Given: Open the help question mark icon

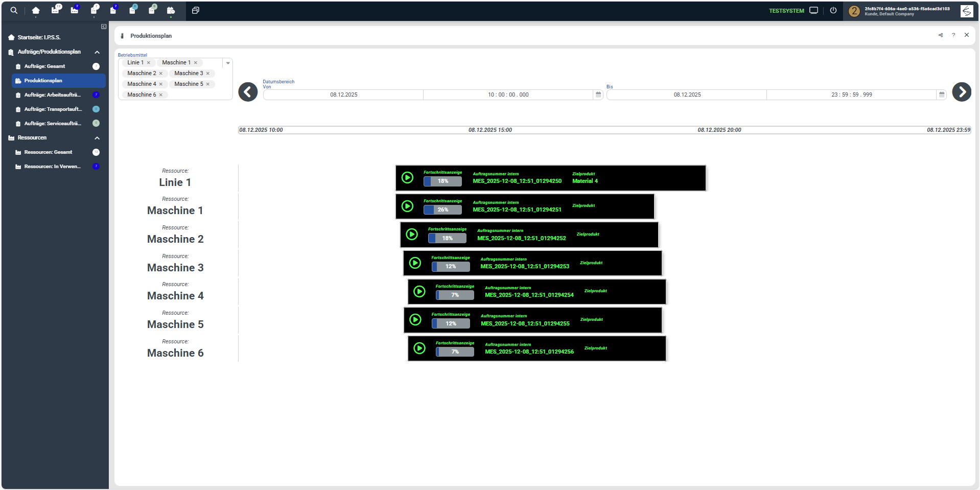Looking at the screenshot, I should (x=953, y=35).
